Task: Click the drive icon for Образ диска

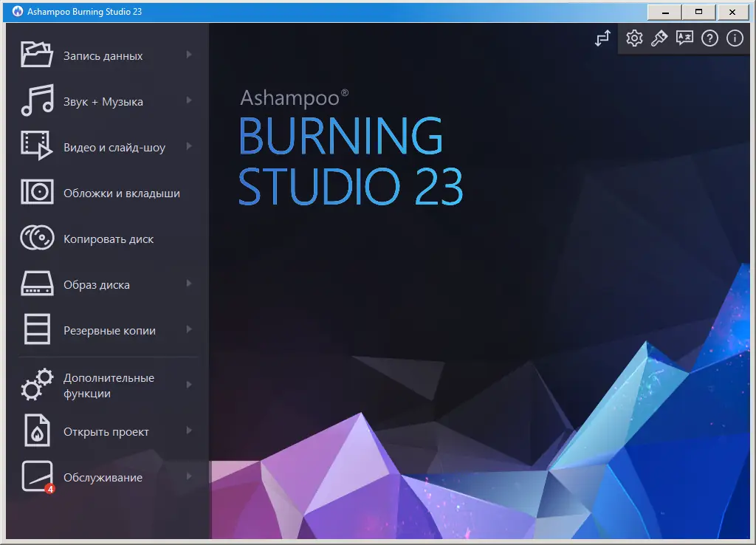Action: pos(37,283)
